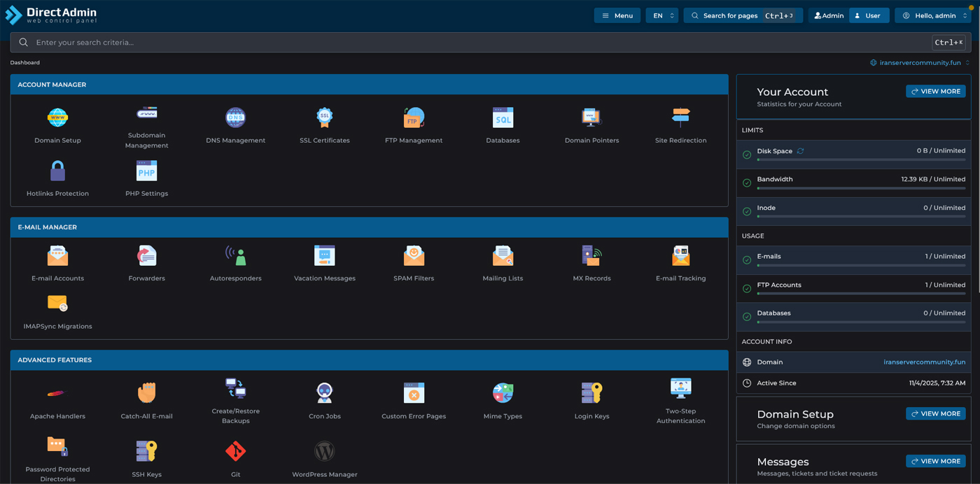Open the Git icon
The width and height of the screenshot is (980, 484).
[235, 452]
